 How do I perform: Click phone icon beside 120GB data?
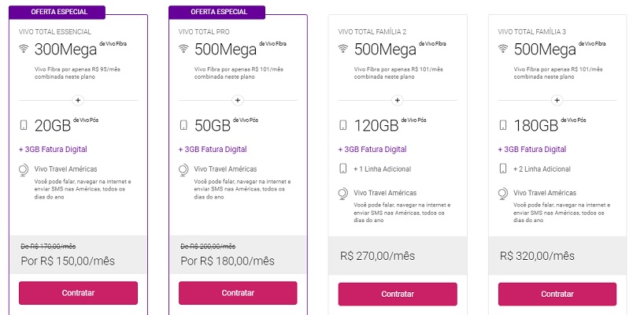[x=344, y=125]
